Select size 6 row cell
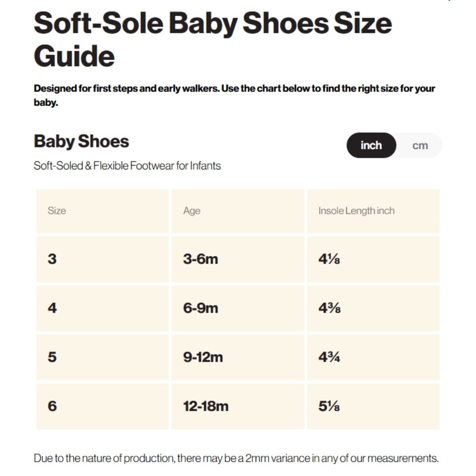 (x=102, y=407)
